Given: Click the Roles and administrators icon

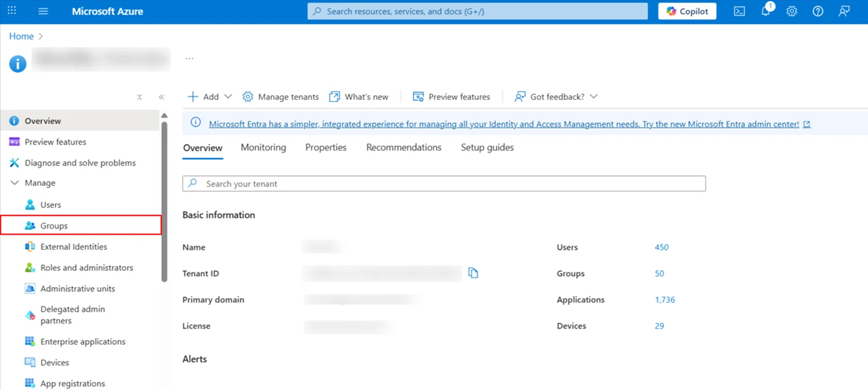Looking at the screenshot, I should (30, 267).
